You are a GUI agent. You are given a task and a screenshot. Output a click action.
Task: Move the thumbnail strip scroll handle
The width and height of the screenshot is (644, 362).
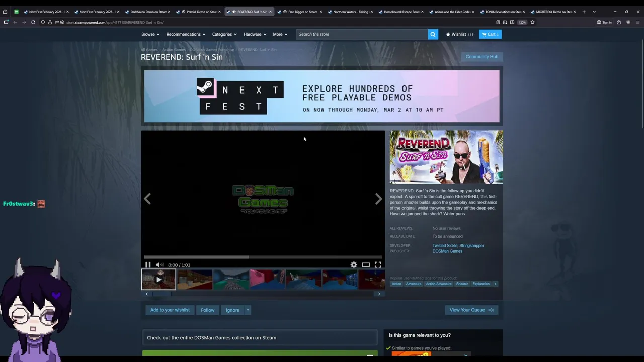(x=161, y=294)
